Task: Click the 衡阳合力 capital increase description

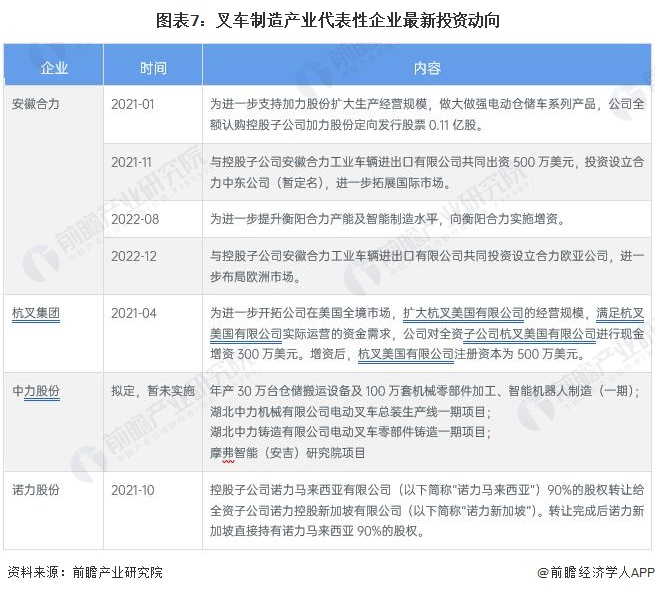Action: 388,219
